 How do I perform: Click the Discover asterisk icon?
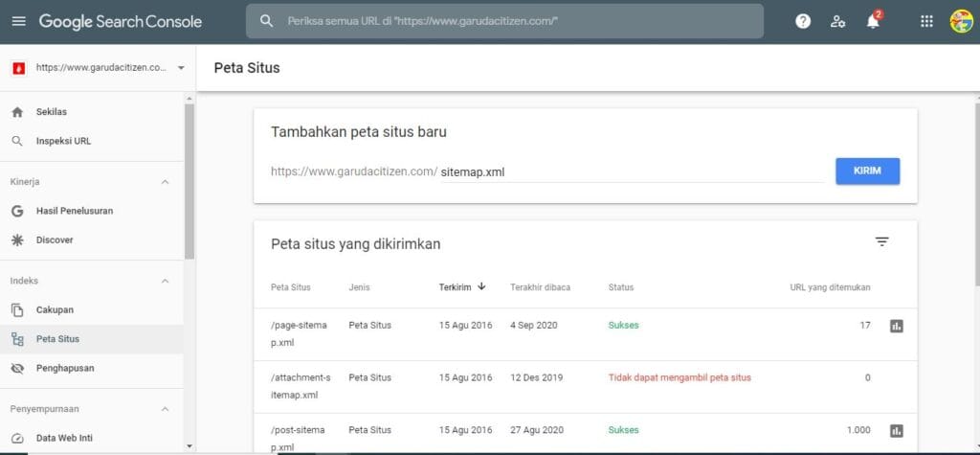pyautogui.click(x=17, y=240)
